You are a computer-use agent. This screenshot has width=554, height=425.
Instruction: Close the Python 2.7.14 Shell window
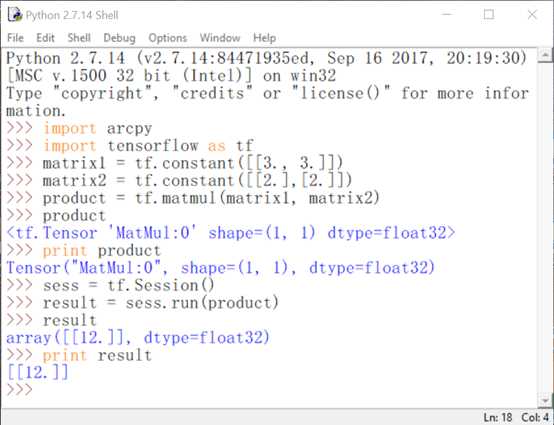(x=532, y=14)
